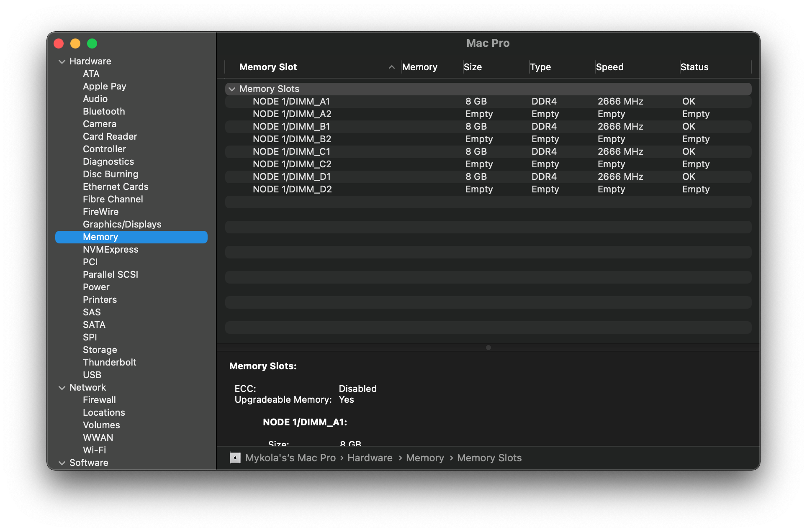Click the green full-screen window button
Screen dimensions: 807x532
point(92,43)
